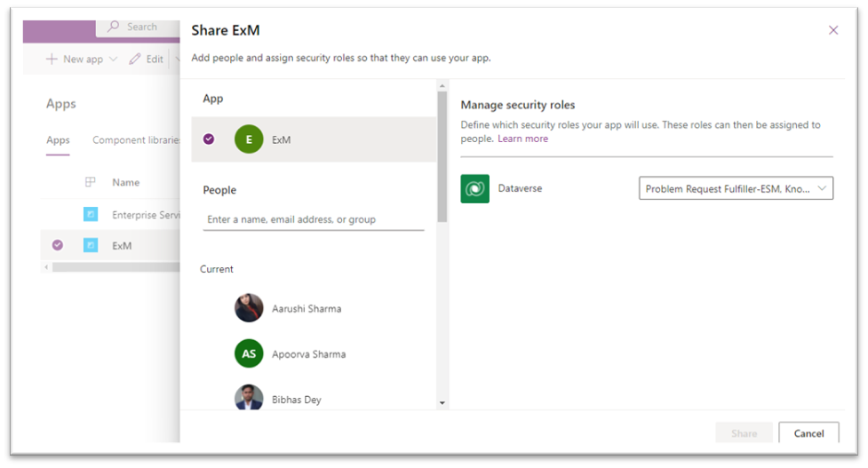Screen dimensions: 868x468
Task: Click the Dataverse label
Action: point(520,188)
